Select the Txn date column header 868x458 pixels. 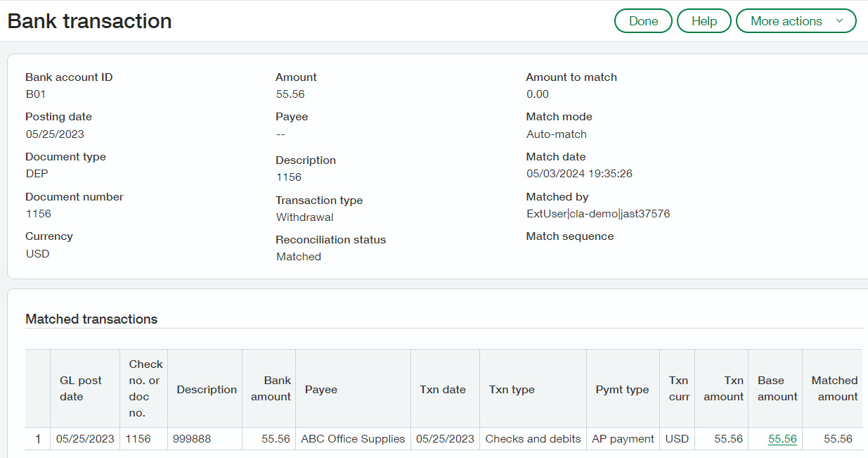pos(443,389)
